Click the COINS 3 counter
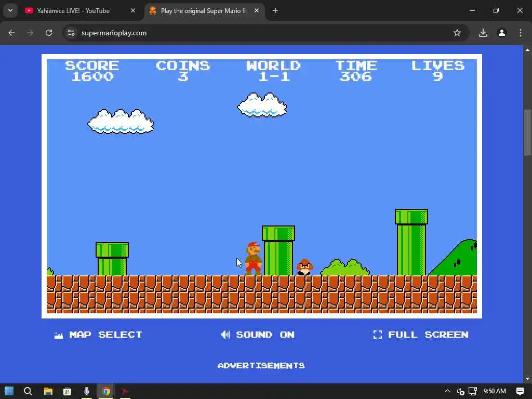The height and width of the screenshot is (399, 532). click(183, 71)
